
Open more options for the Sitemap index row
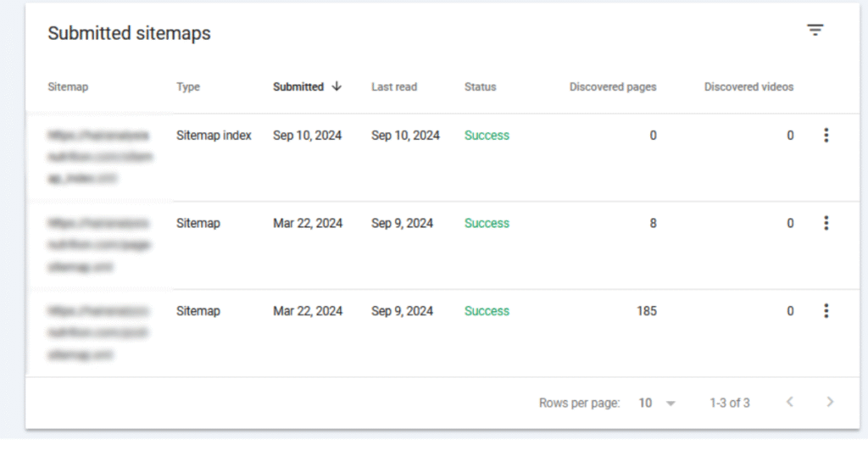826,136
